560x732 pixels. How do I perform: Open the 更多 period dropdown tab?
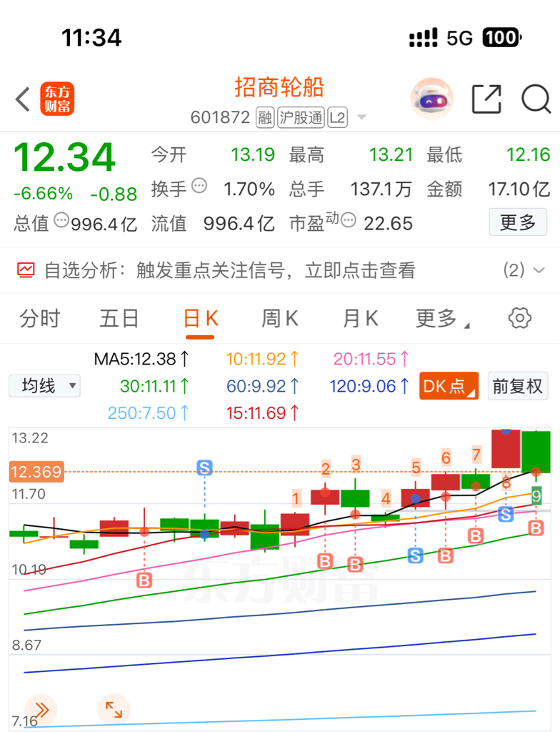coord(442,318)
